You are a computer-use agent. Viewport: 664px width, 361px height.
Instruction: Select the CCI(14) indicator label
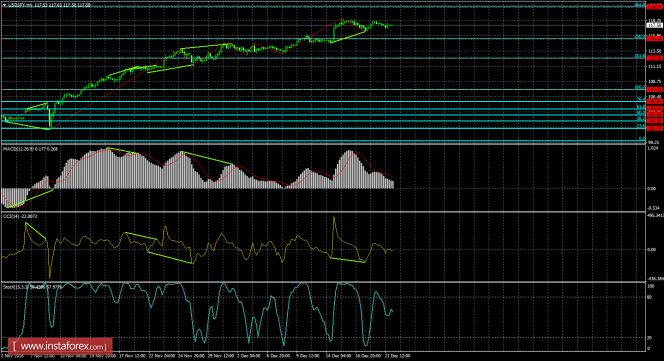click(x=20, y=216)
